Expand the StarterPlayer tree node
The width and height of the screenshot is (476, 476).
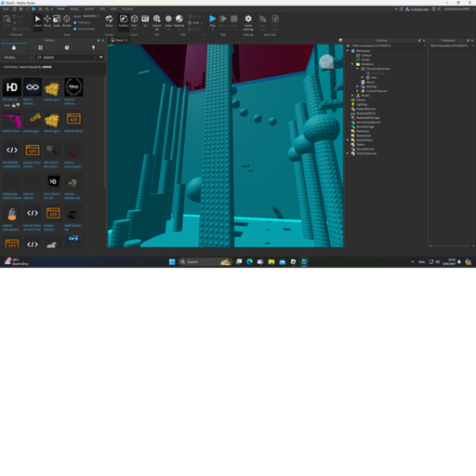348,140
